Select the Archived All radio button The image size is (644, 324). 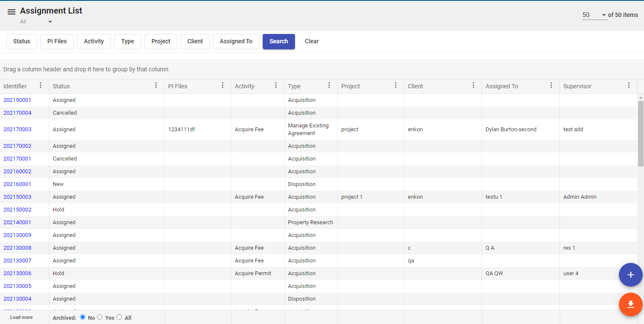[119, 317]
